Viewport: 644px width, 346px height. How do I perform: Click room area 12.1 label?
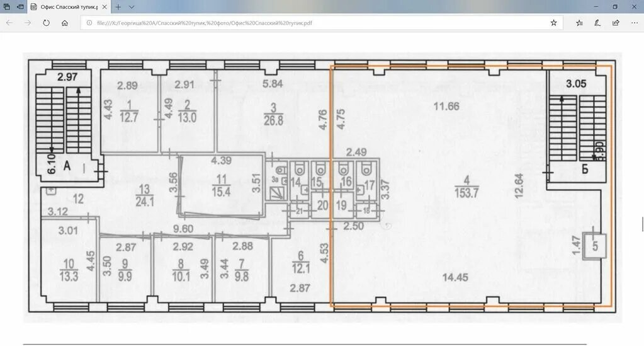click(301, 268)
